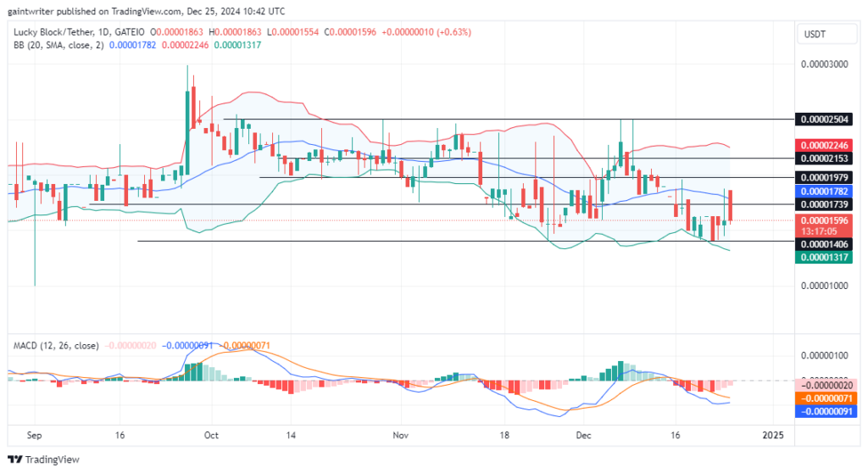This screenshot has width=868, height=473.
Task: Click the 18 date label on time axis
Action: pos(504,435)
